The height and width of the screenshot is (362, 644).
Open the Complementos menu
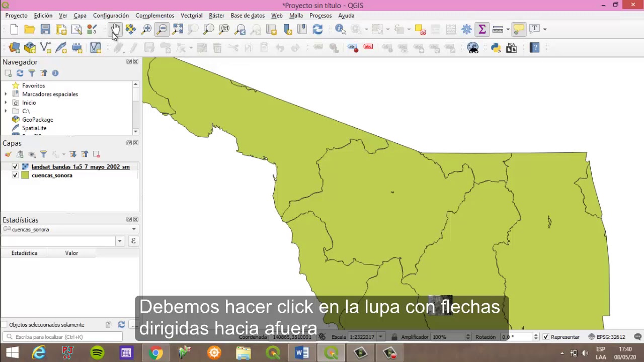[x=155, y=16]
